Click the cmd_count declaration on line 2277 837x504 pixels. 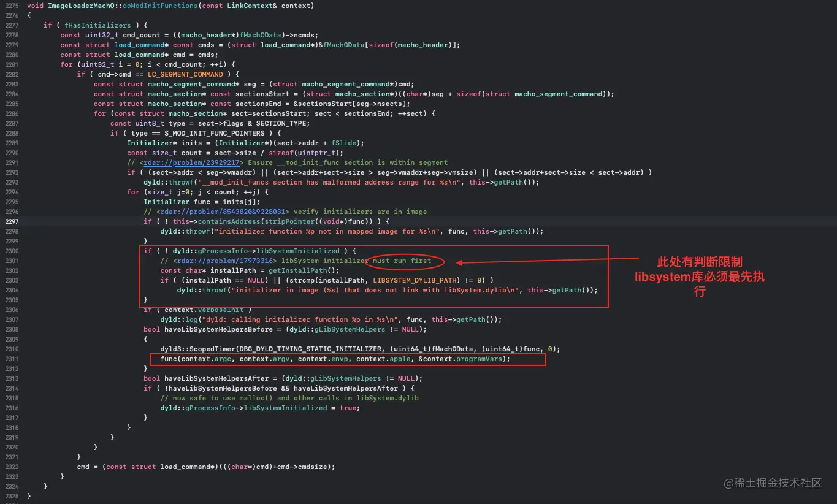(142, 35)
